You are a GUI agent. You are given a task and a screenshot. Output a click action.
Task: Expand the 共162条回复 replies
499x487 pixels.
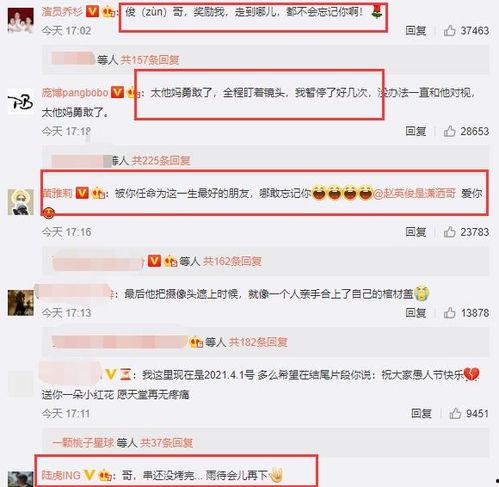click(232, 261)
